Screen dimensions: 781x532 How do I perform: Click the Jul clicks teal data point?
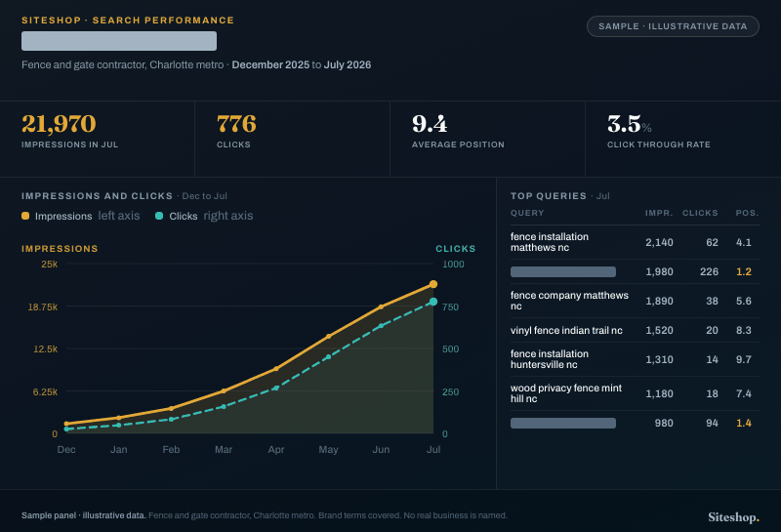pyautogui.click(x=433, y=302)
